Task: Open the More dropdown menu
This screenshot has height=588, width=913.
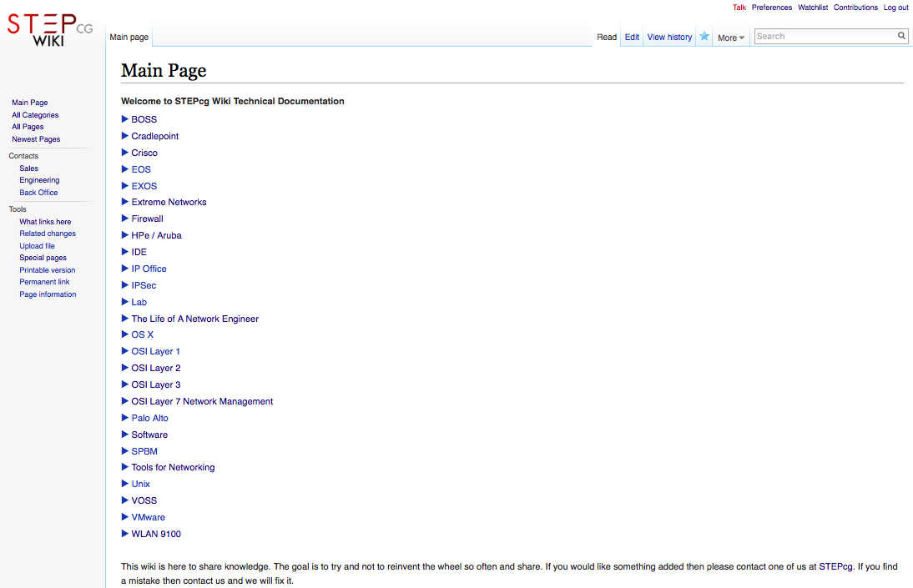Action: 731,38
